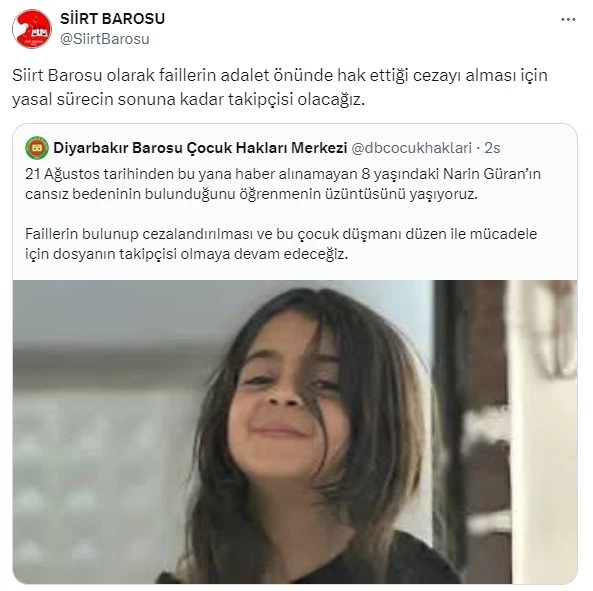Click the @dbcocukhaklari handle
Viewport: 593px width, 591px height.
point(411,148)
